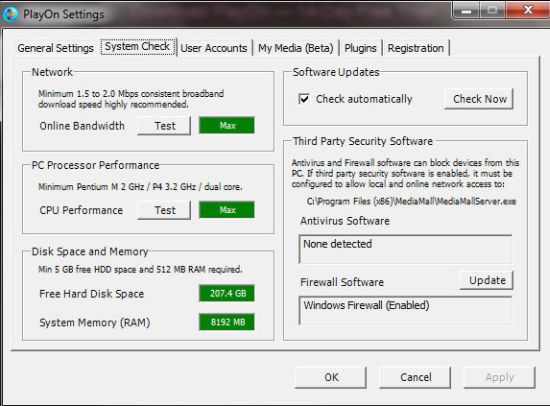Click the Apply button
Image resolution: width=550 pixels, height=406 pixels.
[499, 377]
